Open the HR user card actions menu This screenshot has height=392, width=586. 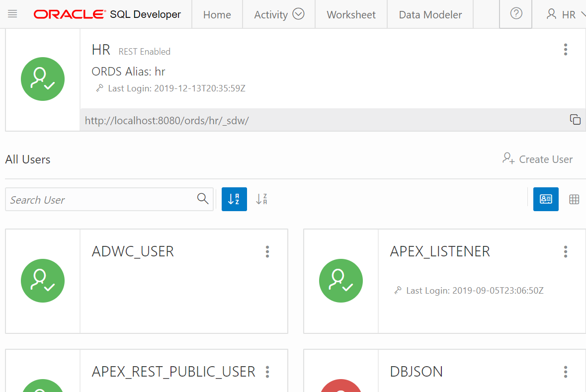coord(566,49)
